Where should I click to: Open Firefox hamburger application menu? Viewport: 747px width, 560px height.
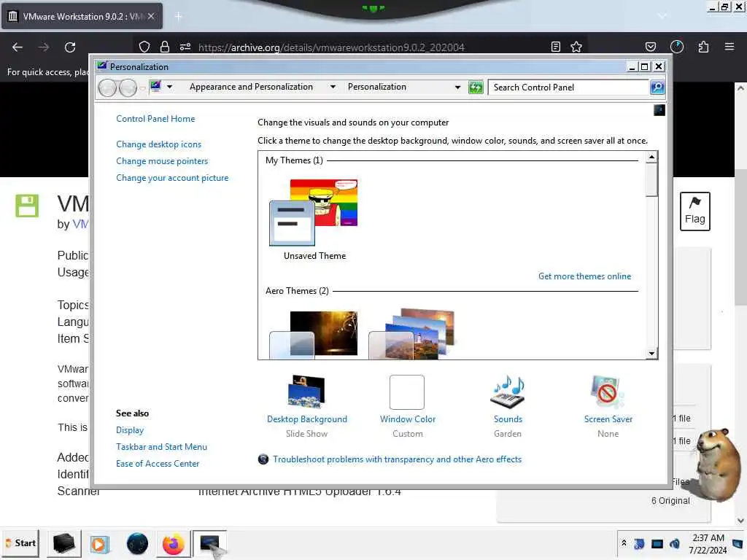coord(729,47)
